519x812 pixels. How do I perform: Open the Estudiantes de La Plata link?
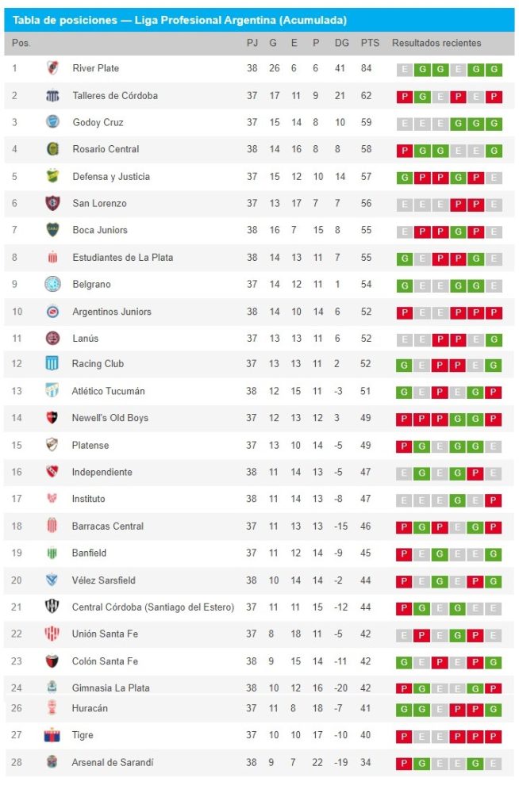coord(123,258)
